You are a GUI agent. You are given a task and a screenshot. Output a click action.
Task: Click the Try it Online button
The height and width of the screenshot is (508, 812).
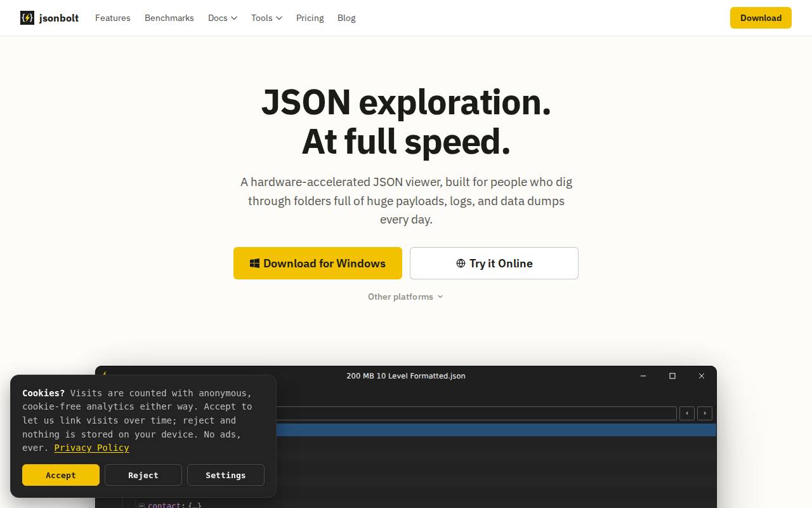pyautogui.click(x=494, y=263)
